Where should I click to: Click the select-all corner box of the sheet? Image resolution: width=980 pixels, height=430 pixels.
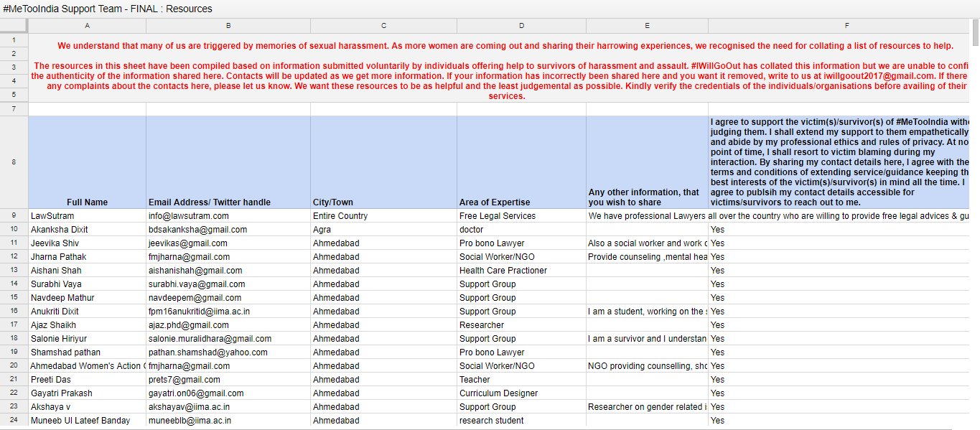(x=14, y=26)
